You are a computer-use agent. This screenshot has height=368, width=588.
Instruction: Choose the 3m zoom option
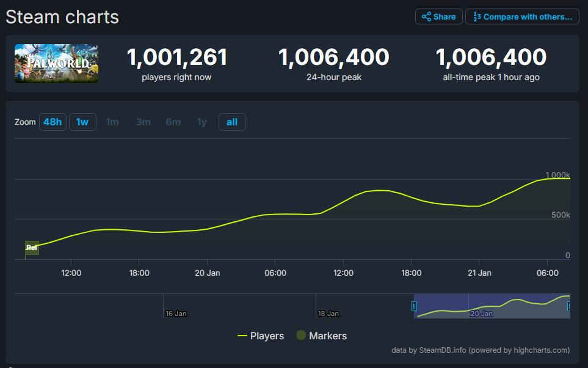pos(143,122)
